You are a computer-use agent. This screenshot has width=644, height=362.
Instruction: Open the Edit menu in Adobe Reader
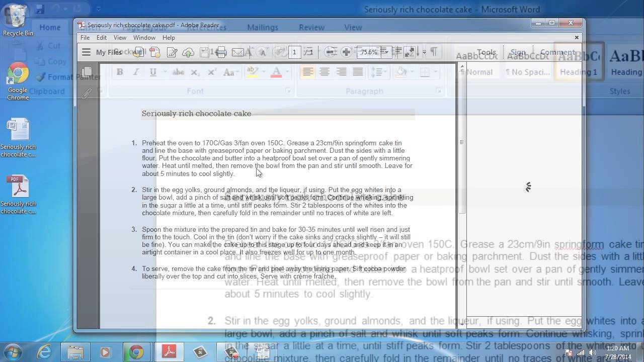click(102, 38)
